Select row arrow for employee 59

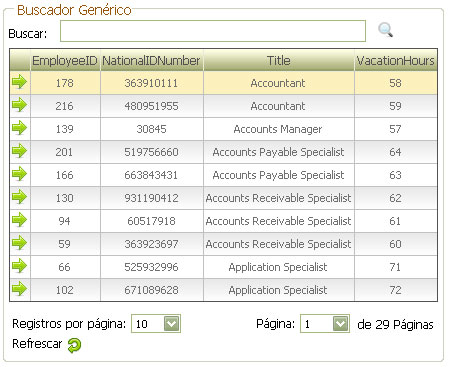tap(19, 243)
